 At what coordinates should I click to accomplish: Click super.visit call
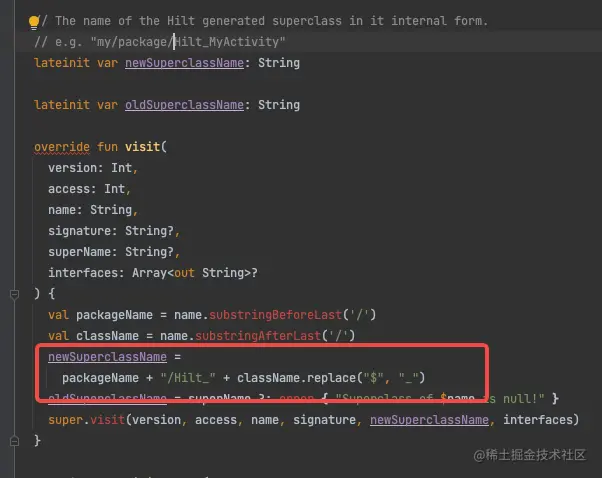click(x=87, y=420)
